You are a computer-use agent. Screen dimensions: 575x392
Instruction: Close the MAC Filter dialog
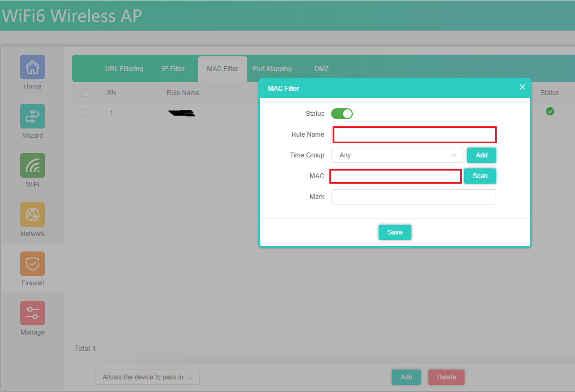(x=522, y=87)
